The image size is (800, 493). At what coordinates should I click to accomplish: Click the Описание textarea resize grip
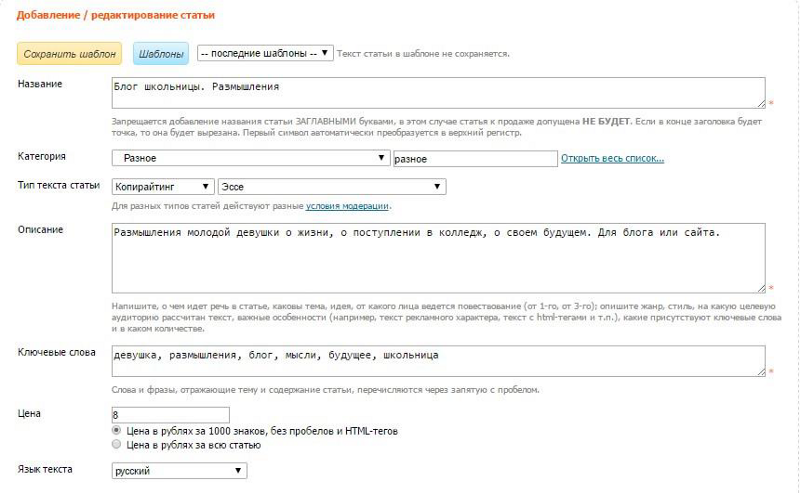(761, 287)
